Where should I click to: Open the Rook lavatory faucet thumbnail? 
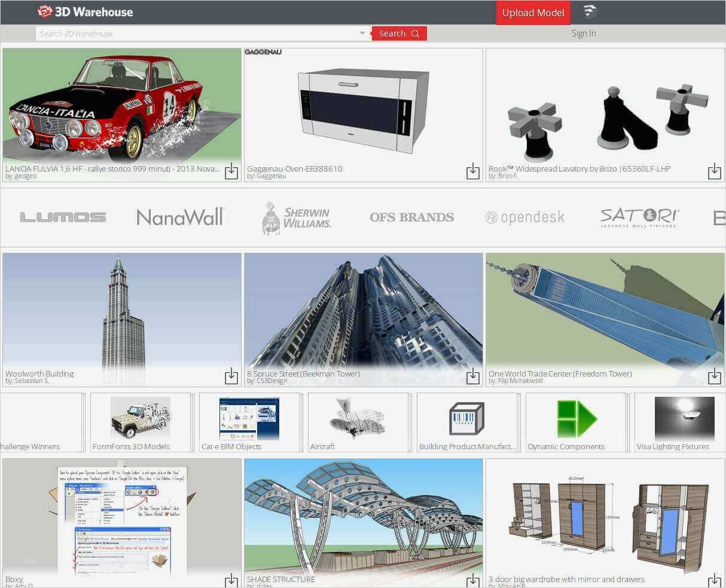pos(605,105)
